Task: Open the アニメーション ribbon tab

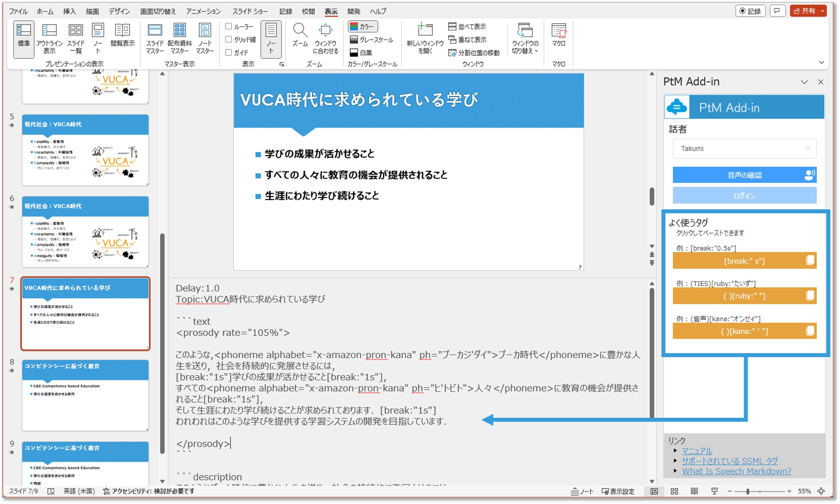Action: click(203, 11)
